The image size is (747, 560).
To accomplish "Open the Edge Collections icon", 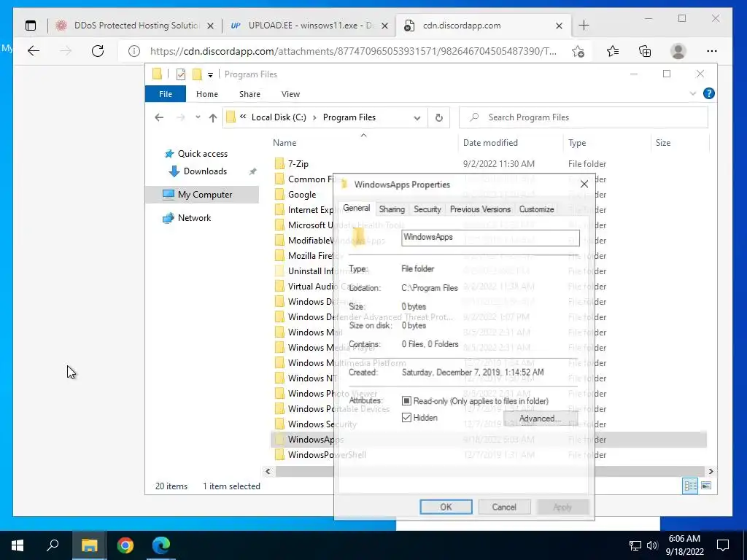I will coord(645,51).
